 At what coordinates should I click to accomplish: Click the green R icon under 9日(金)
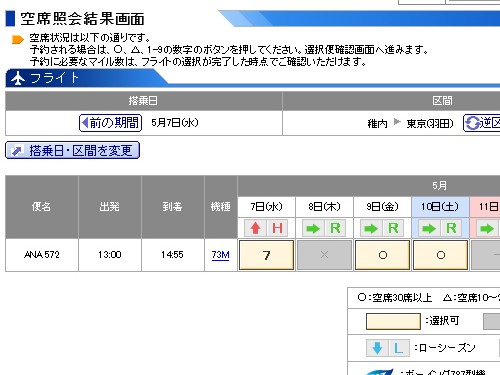tap(393, 228)
